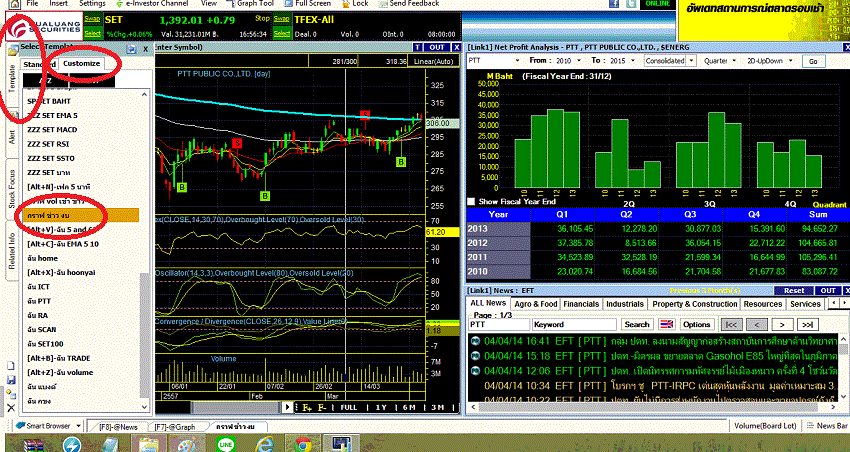Open the Linear(Auto) scale selector

[x=433, y=61]
